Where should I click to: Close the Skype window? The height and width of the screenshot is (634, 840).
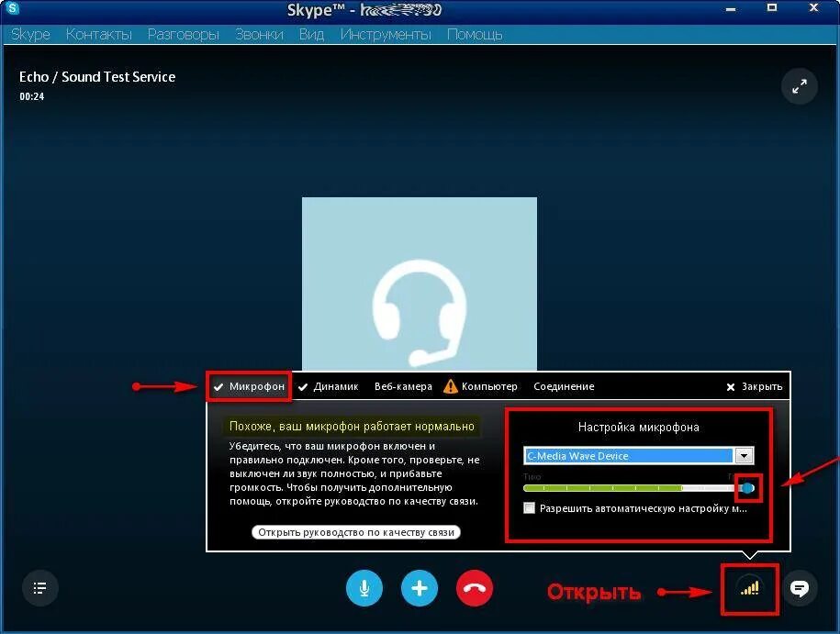[813, 8]
